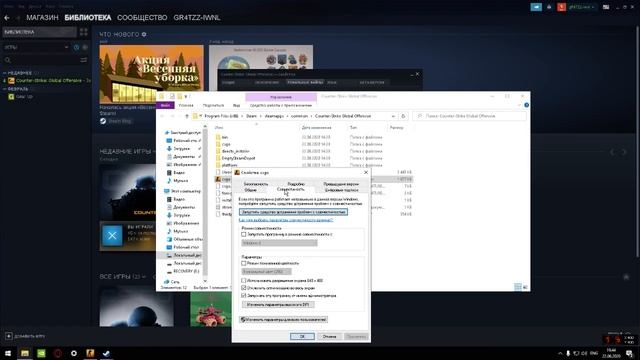Click the Counter-Strike: Global Offensive icon in the Steam sidebar

click(x=11, y=81)
